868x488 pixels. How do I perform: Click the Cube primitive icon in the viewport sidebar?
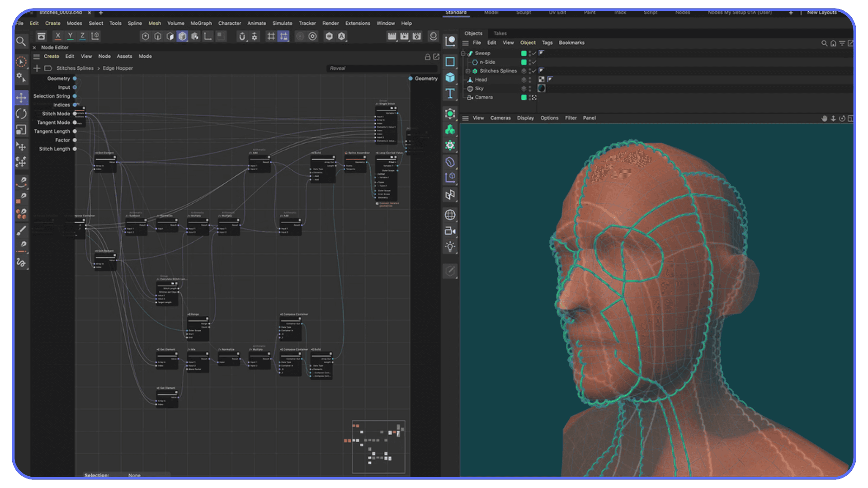point(450,78)
